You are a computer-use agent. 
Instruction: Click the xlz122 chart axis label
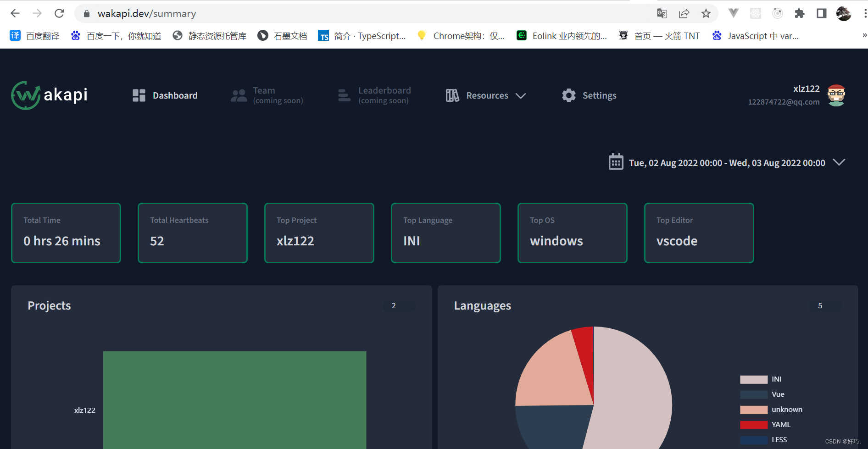click(x=85, y=410)
